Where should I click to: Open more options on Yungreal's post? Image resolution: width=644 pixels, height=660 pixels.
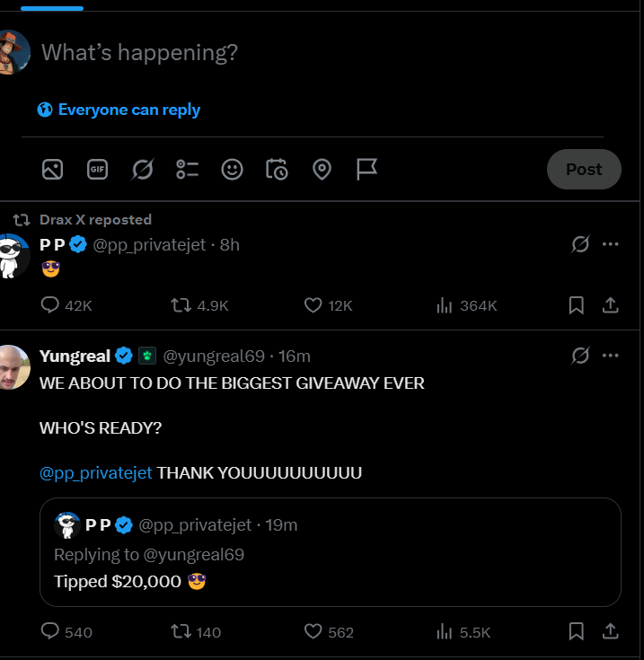click(611, 356)
